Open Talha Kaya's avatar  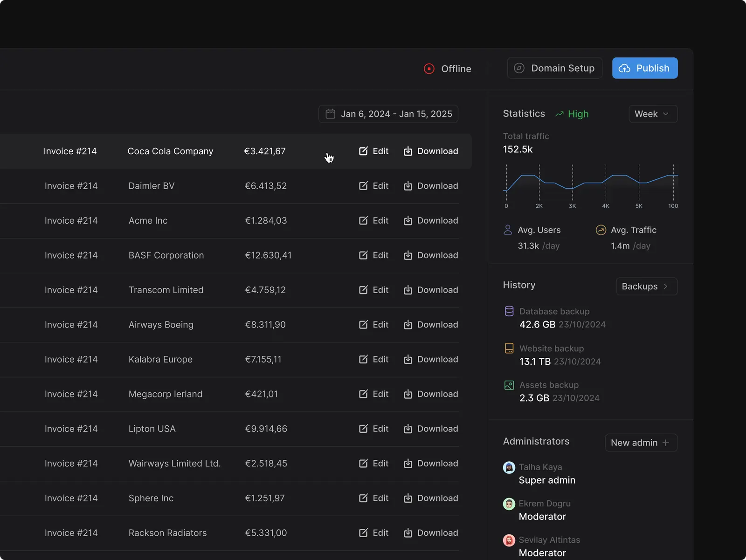[x=509, y=467]
